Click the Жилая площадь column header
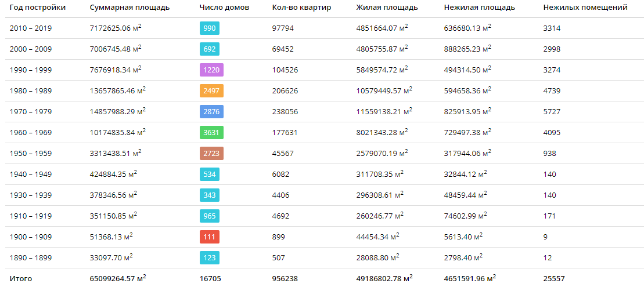644x298 pixels. click(x=387, y=8)
